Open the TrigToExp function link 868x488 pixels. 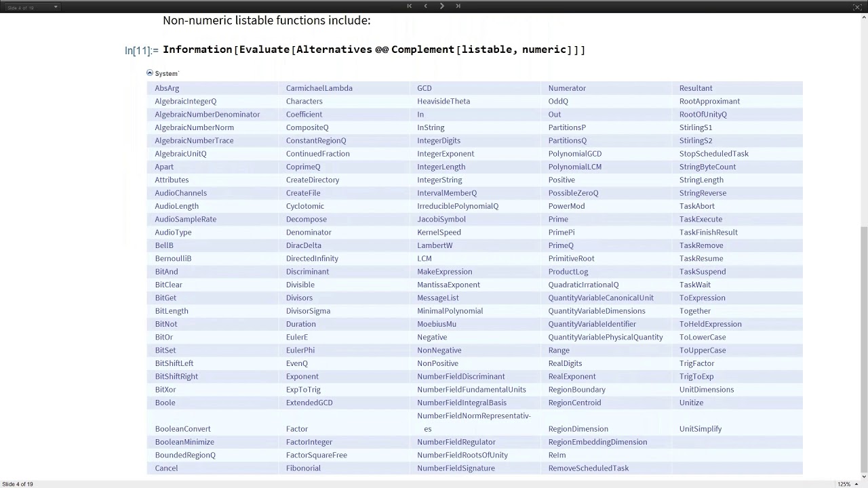coord(696,377)
